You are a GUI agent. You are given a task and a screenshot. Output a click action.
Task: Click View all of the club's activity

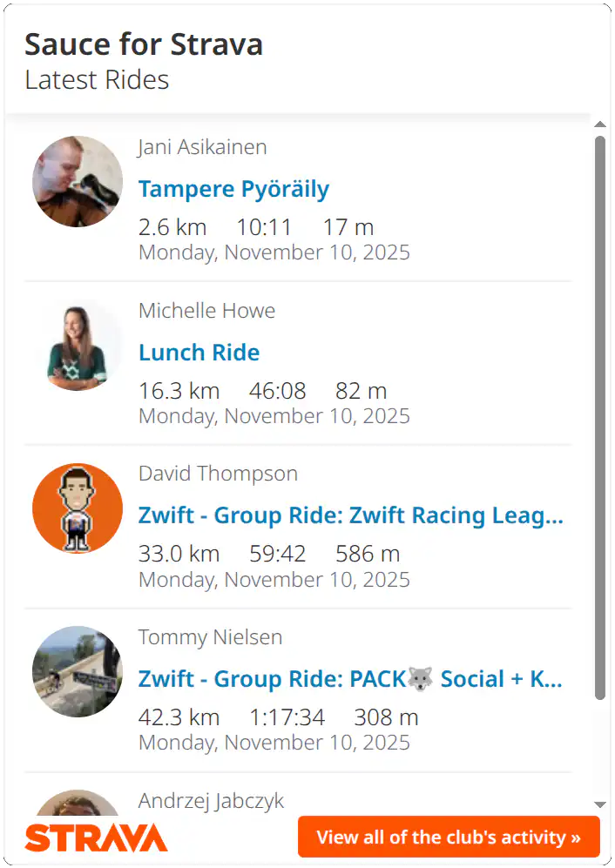tap(449, 838)
